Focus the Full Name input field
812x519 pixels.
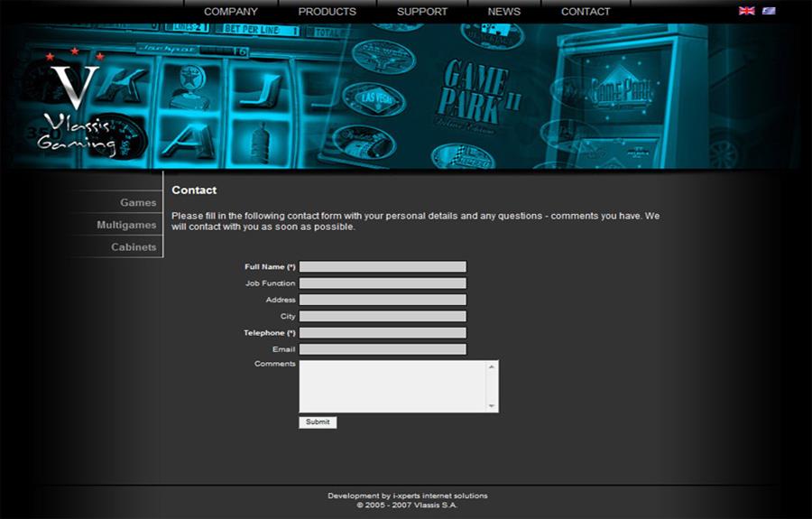tap(383, 267)
